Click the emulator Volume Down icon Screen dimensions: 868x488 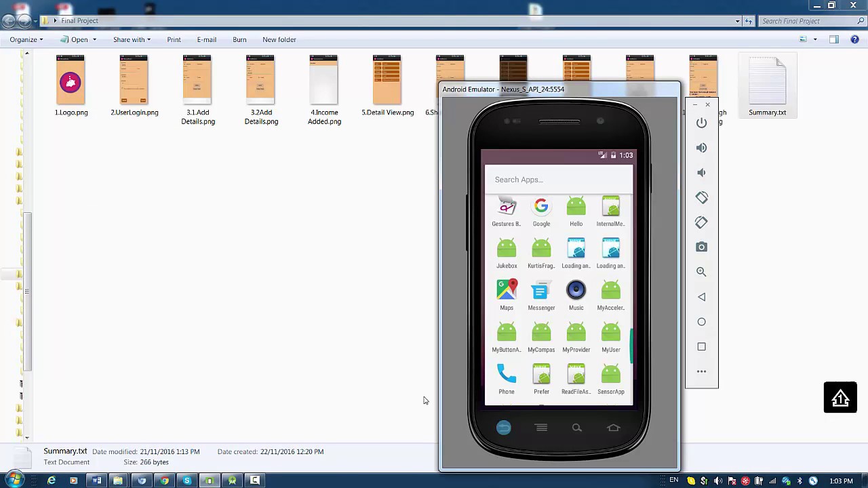point(701,173)
